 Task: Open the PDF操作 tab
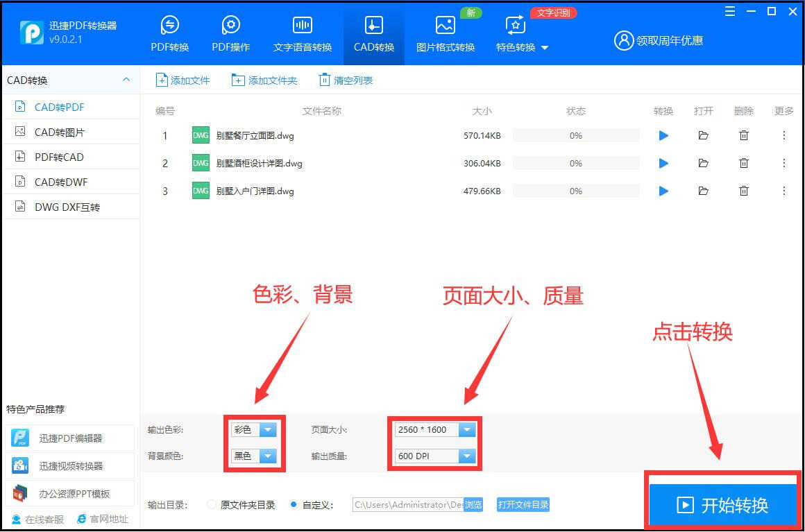click(x=230, y=34)
